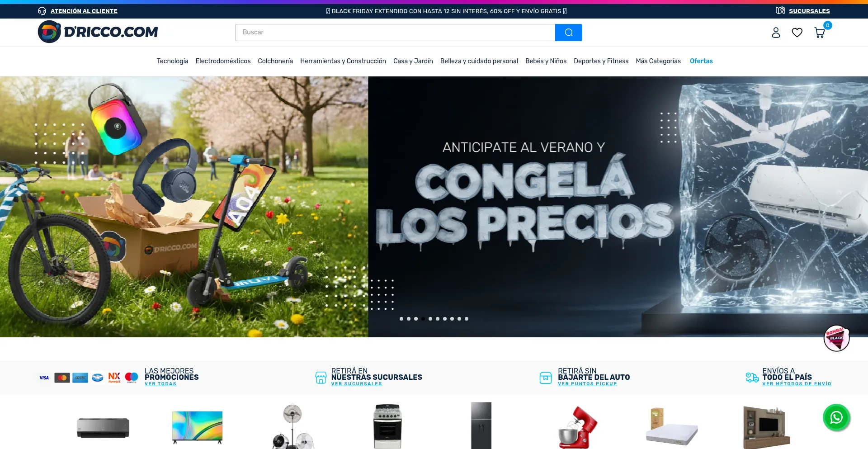
Task: Click the Bomba Black Friday badge
Action: point(836,338)
